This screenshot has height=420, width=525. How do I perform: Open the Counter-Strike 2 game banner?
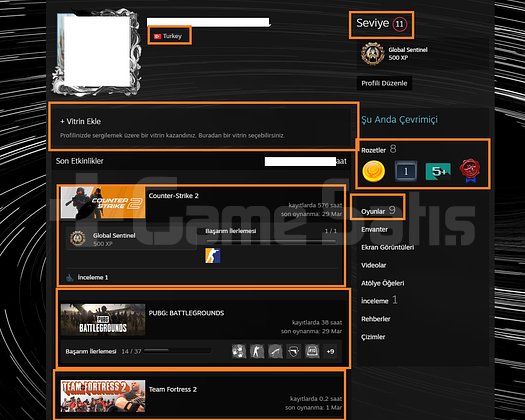[103, 203]
